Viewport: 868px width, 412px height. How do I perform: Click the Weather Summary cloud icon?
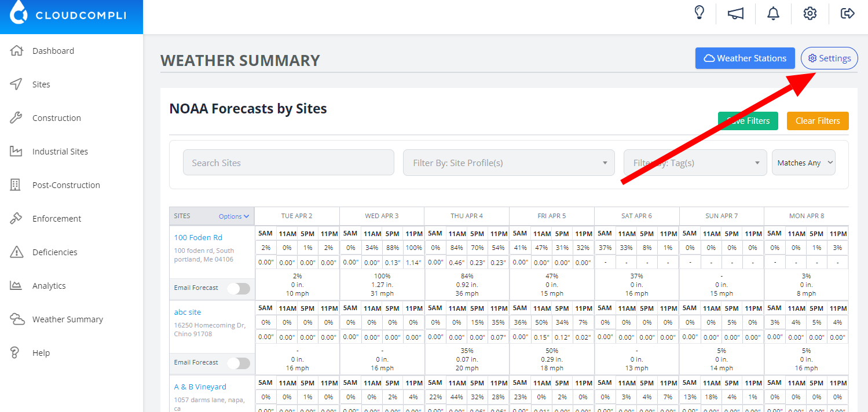coord(17,319)
